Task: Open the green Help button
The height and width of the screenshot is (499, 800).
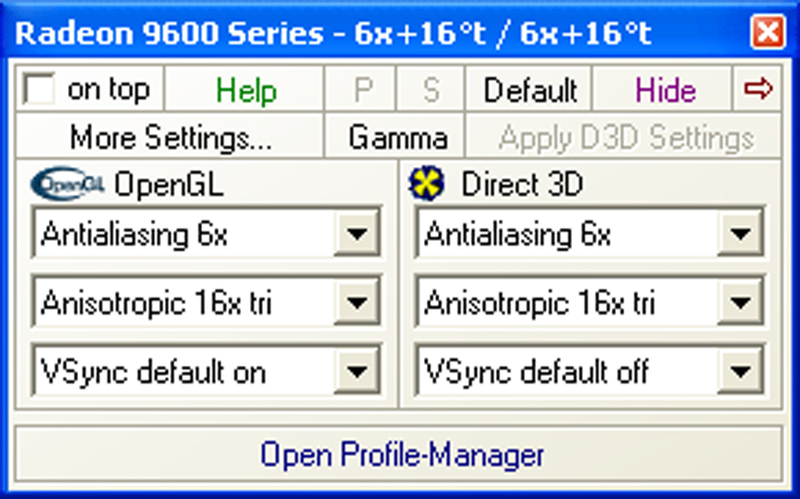Action: pos(245,89)
